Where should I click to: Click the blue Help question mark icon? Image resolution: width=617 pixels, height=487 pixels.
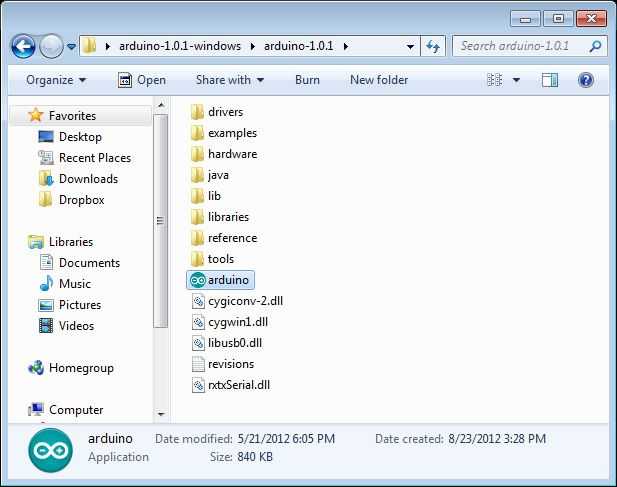click(586, 80)
